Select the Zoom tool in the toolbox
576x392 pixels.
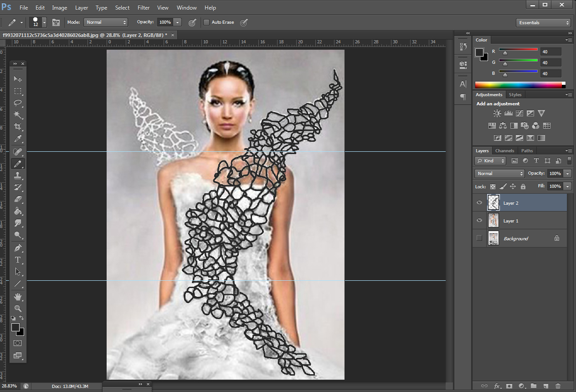click(x=18, y=309)
